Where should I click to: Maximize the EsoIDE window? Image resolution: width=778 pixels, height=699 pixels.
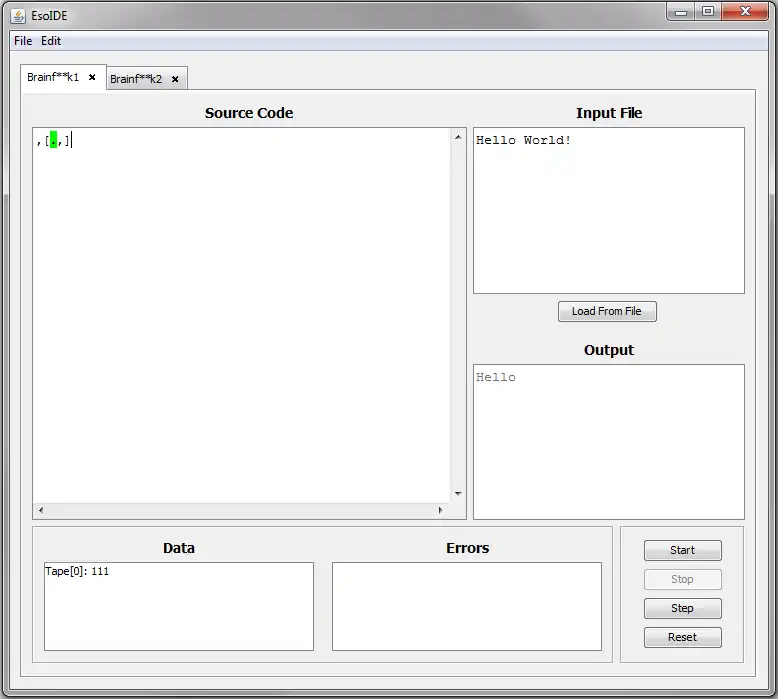click(x=708, y=12)
